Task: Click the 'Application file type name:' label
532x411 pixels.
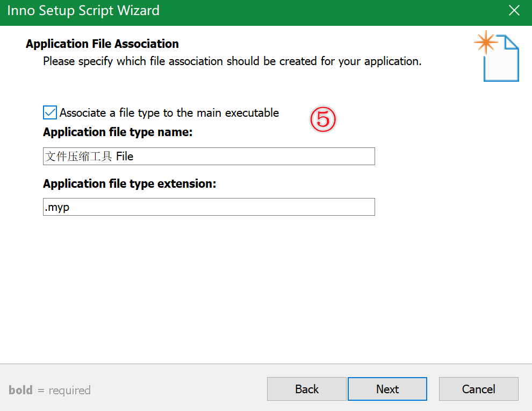Action: (118, 132)
